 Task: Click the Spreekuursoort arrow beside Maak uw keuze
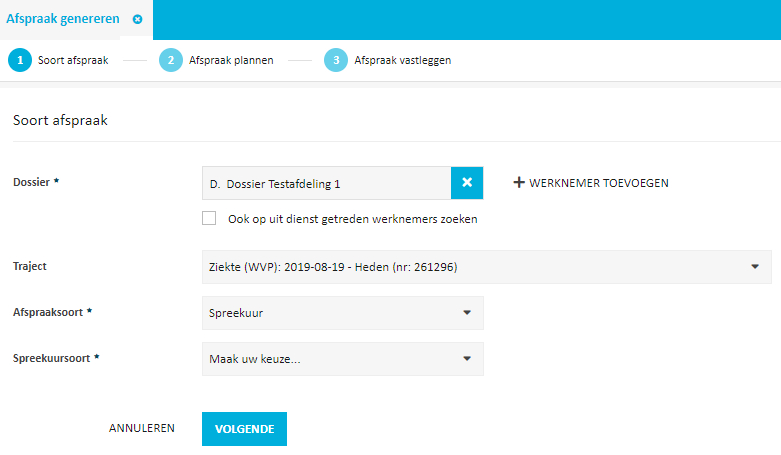point(466,359)
